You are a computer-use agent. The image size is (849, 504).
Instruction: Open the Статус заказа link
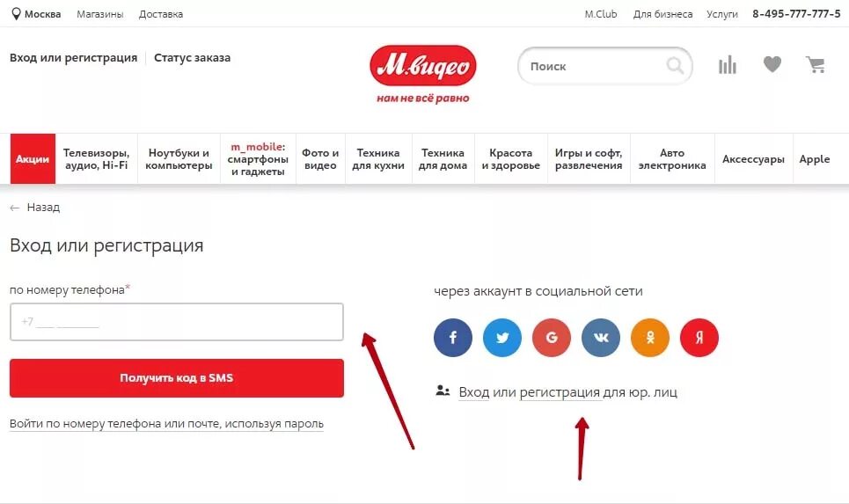click(x=192, y=58)
